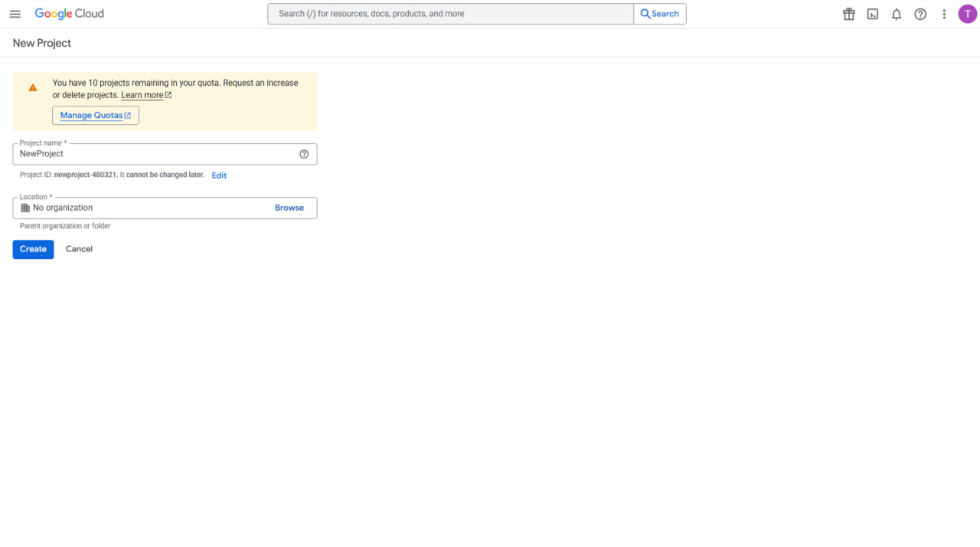The width and height of the screenshot is (980, 547).
Task: Click into the Project name text field
Action: tap(153, 154)
